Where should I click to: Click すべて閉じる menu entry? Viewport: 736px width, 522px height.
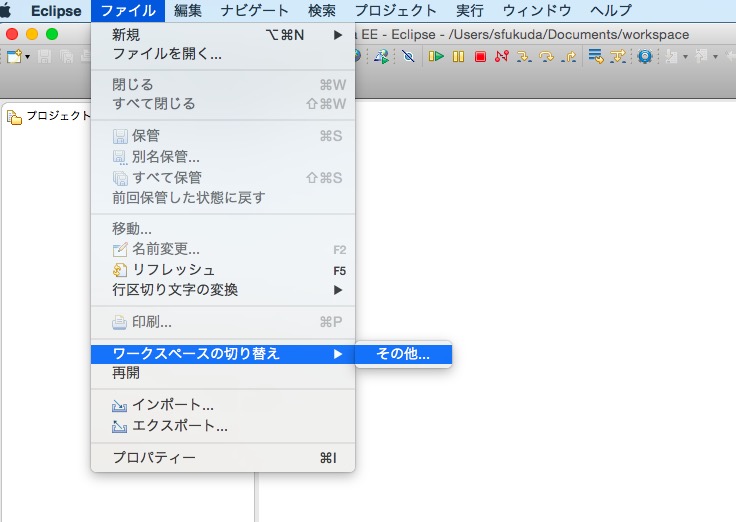[x=223, y=104]
